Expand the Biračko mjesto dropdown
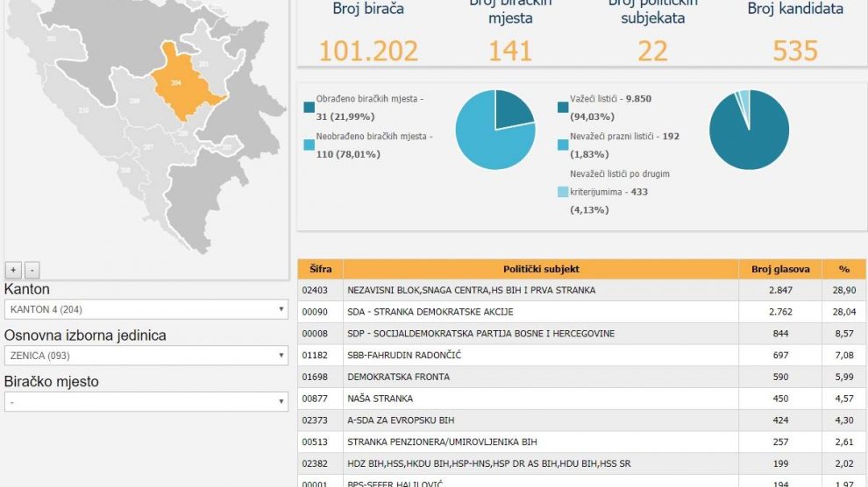This screenshot has height=487, width=868. [146, 401]
